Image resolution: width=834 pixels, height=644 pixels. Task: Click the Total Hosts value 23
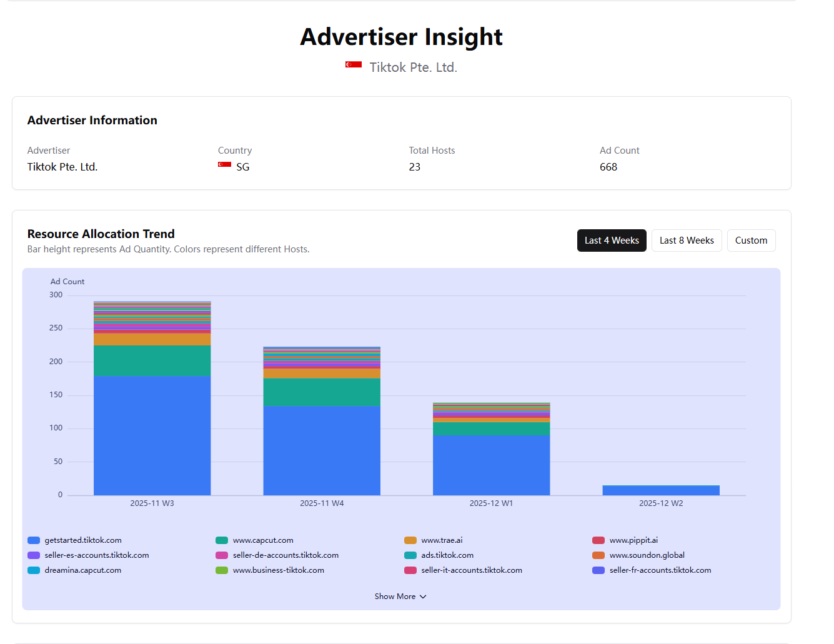tap(415, 167)
